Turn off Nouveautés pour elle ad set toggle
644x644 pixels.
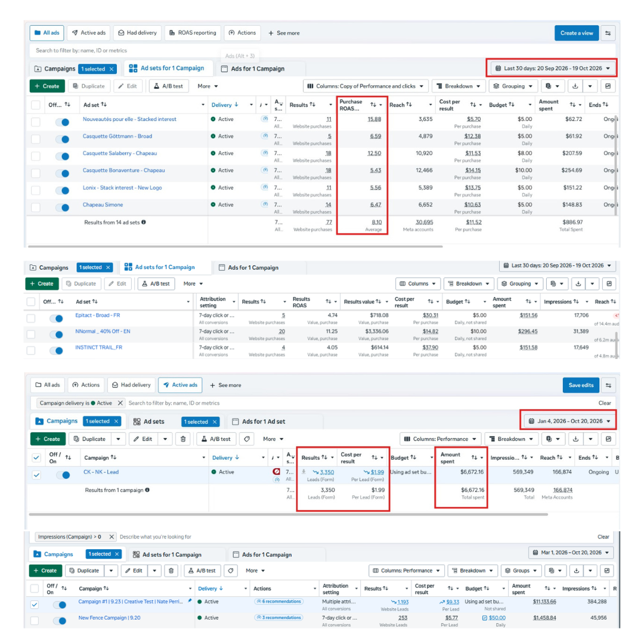click(x=63, y=122)
